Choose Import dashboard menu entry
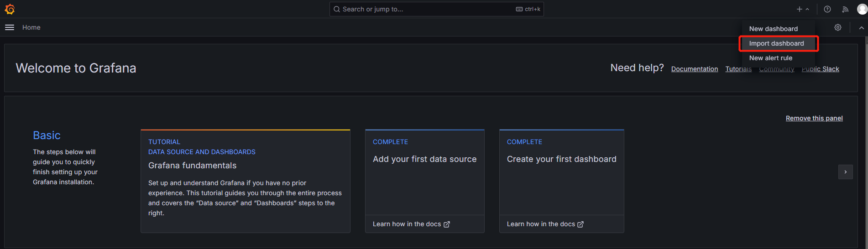The image size is (868, 249). [776, 43]
